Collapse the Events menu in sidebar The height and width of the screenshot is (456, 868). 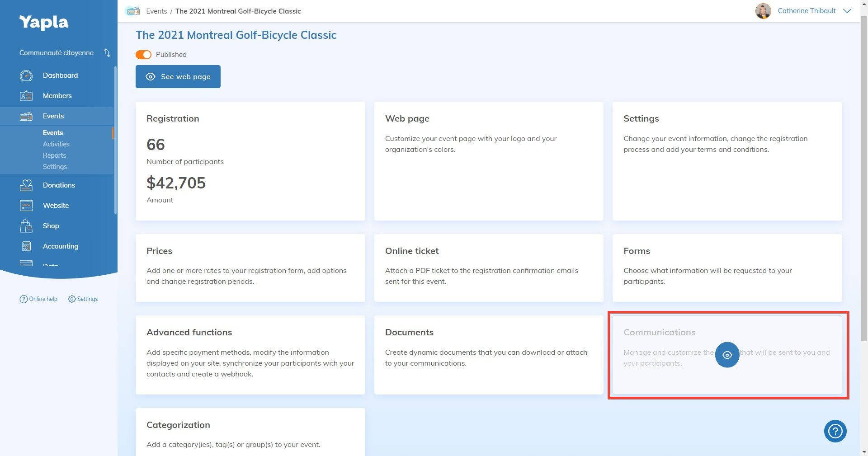pos(53,116)
